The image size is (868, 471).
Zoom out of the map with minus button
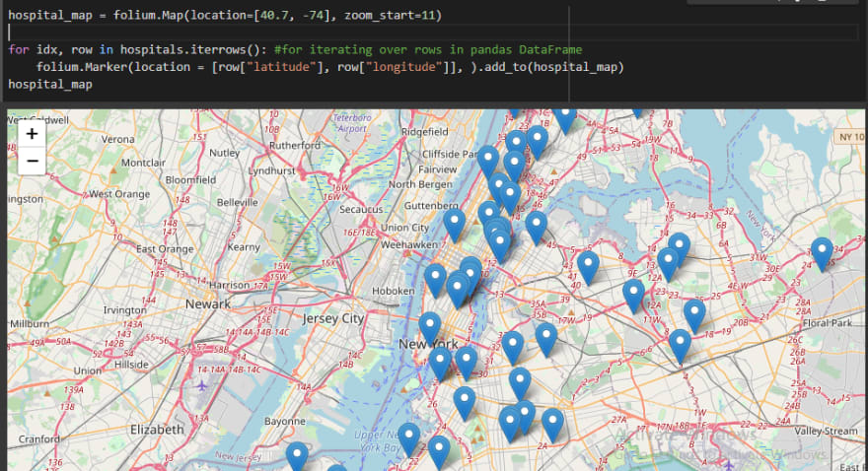click(x=32, y=161)
